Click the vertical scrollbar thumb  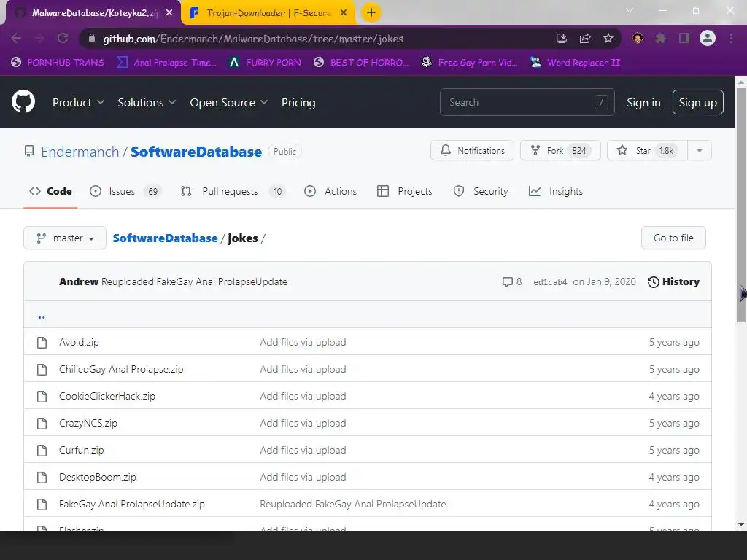pyautogui.click(x=741, y=205)
